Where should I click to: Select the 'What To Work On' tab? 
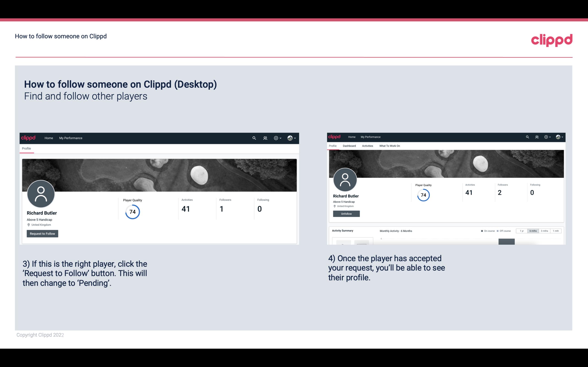389,146
